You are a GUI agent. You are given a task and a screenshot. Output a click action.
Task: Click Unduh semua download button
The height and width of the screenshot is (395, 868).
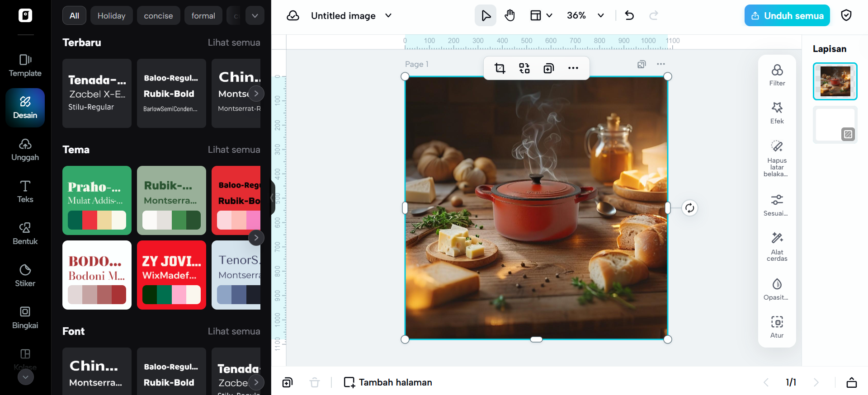pyautogui.click(x=787, y=16)
